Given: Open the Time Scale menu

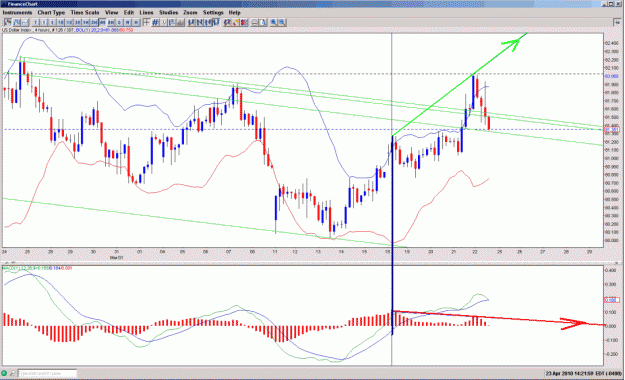Looking at the screenshot, I should [x=85, y=12].
